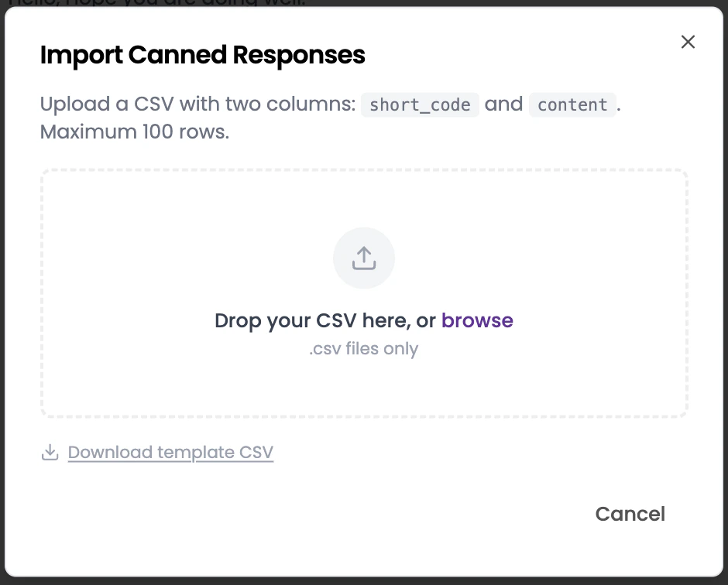Select the short_code column chip
The height and width of the screenshot is (585, 728).
click(420, 104)
